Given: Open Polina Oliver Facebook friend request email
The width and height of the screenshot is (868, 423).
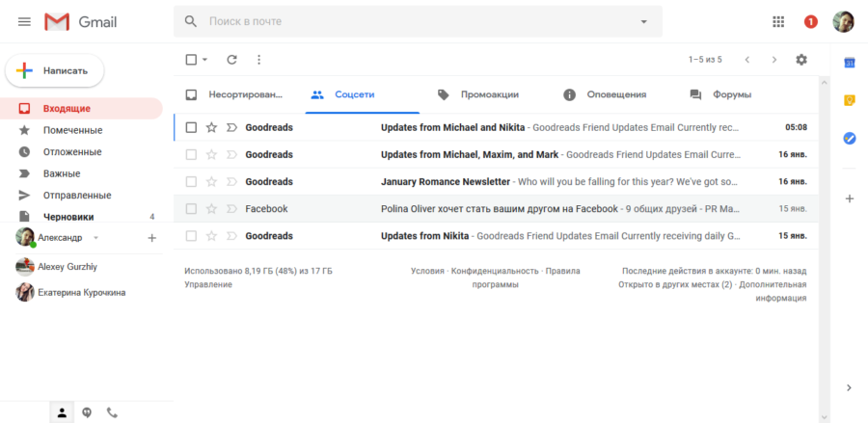Looking at the screenshot, I should tap(496, 209).
